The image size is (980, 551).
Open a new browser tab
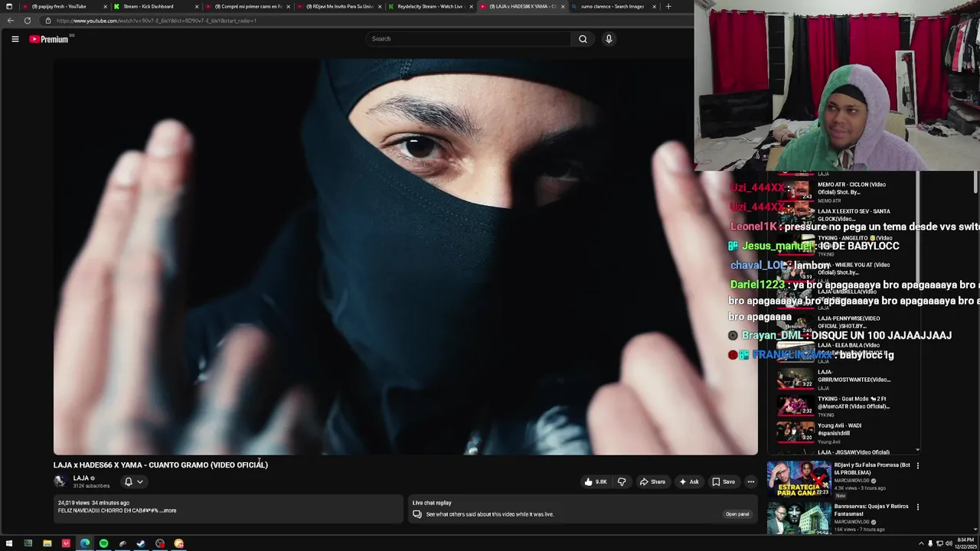click(668, 6)
